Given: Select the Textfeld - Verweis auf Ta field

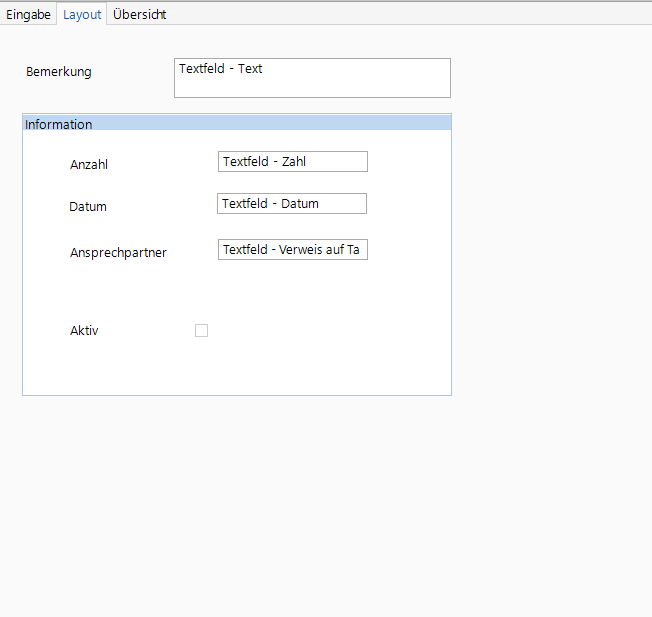Looking at the screenshot, I should pyautogui.click(x=292, y=250).
